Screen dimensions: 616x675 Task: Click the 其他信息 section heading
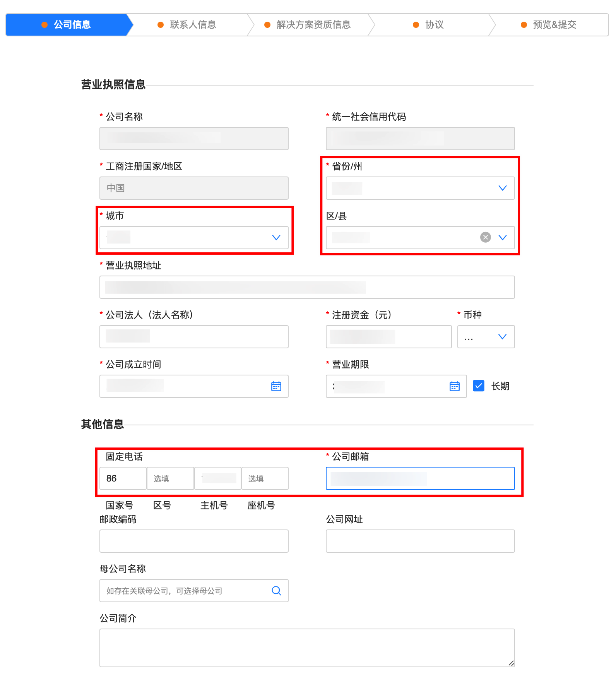[x=103, y=424]
